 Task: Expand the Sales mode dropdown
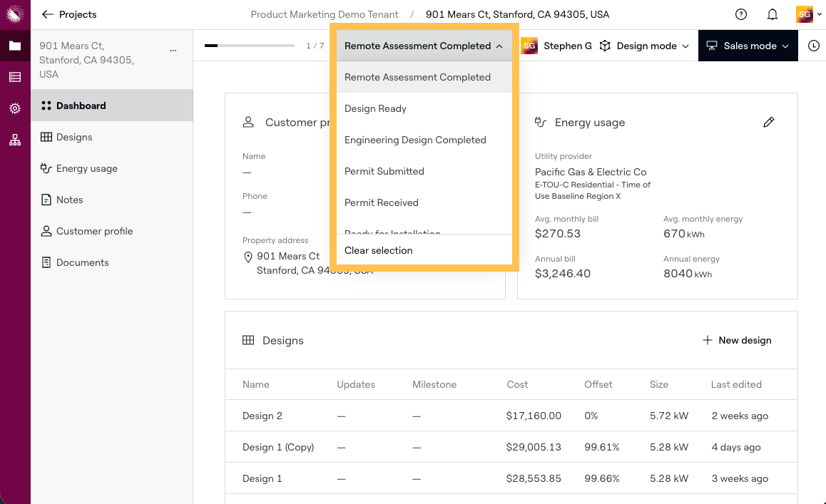(x=748, y=46)
